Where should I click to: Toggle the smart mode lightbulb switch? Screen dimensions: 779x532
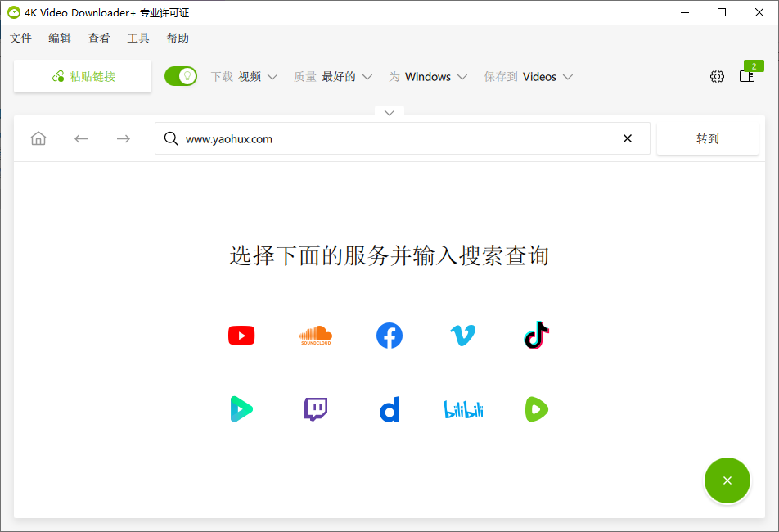181,76
